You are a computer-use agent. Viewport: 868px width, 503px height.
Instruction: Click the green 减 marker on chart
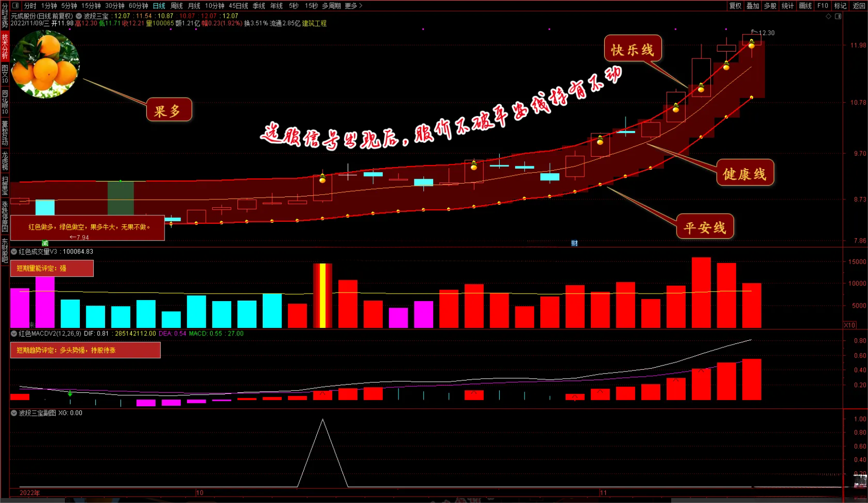click(x=45, y=243)
